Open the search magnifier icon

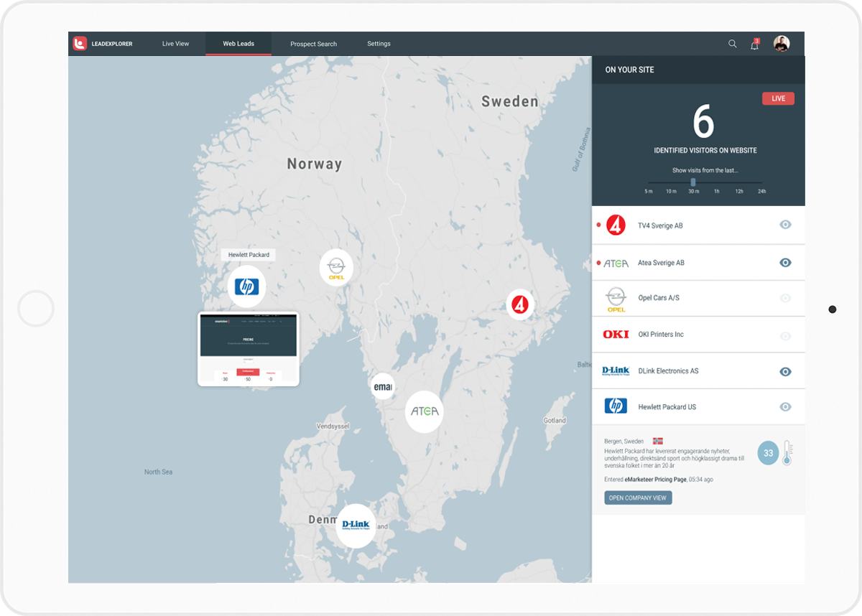[733, 44]
